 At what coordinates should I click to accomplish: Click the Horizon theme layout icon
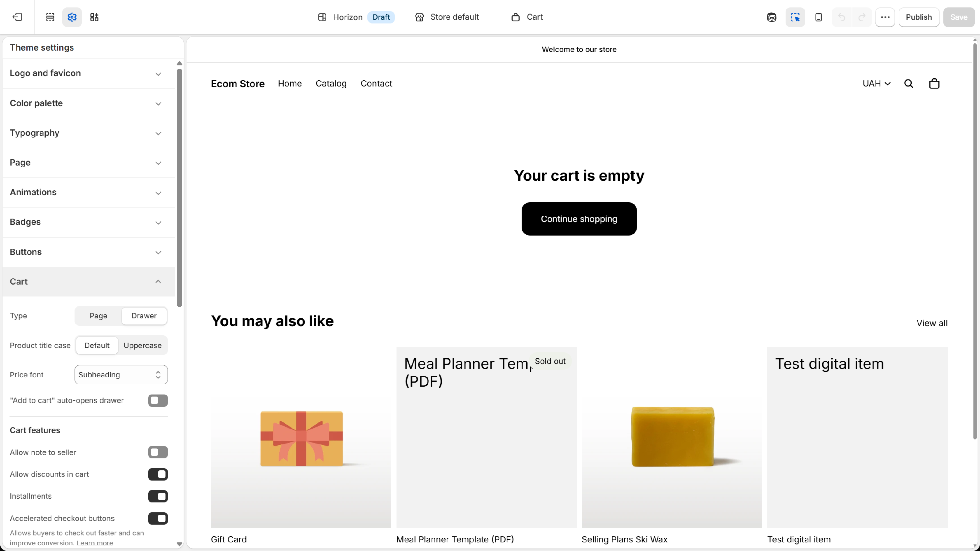pos(322,17)
